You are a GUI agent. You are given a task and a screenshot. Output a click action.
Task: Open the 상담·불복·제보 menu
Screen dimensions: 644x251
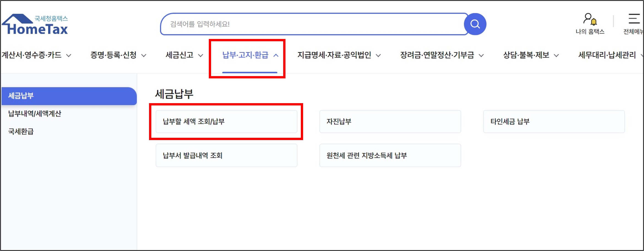[526, 55]
